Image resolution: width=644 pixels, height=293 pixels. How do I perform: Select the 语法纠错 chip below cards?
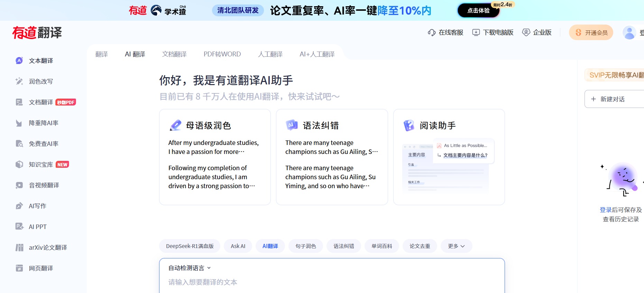(344, 246)
